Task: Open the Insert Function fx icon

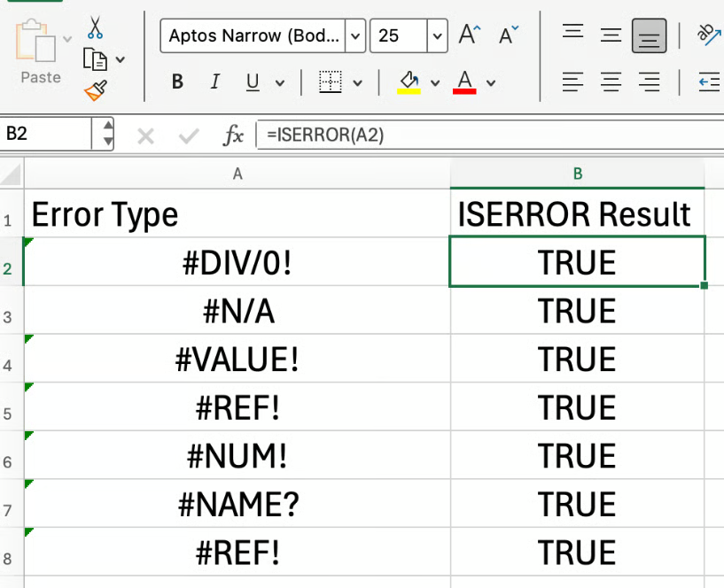Action: point(232,135)
